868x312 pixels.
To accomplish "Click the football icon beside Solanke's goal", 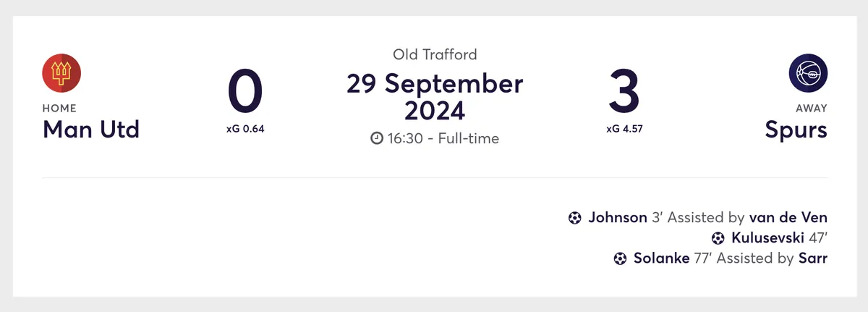I will click(x=620, y=258).
